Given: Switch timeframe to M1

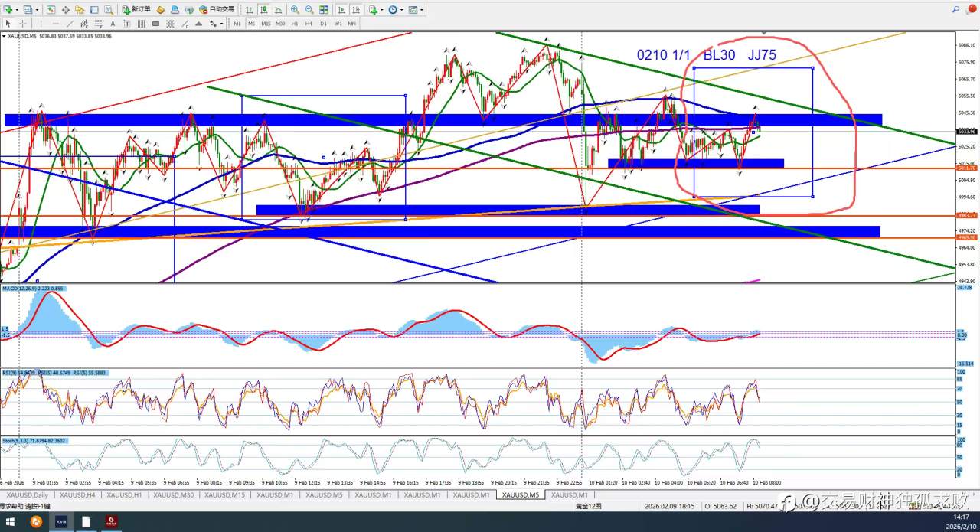Looking at the screenshot, I should tap(237, 24).
